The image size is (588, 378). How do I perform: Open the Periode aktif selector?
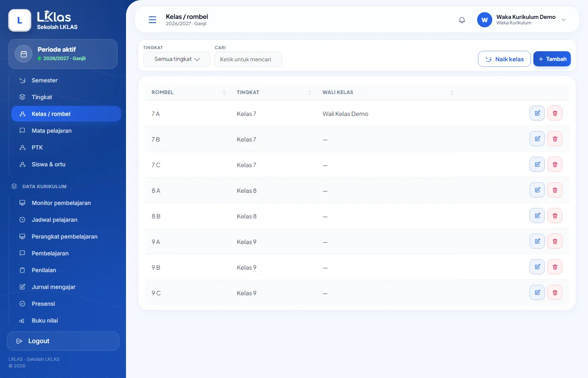(x=63, y=54)
